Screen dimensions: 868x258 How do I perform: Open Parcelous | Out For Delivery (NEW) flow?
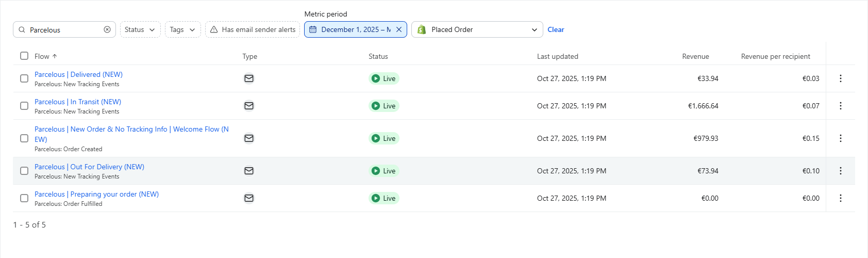(89, 167)
